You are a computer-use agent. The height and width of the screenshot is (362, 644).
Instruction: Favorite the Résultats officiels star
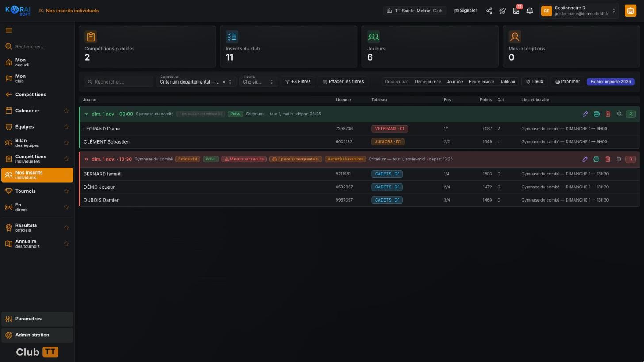(x=66, y=228)
